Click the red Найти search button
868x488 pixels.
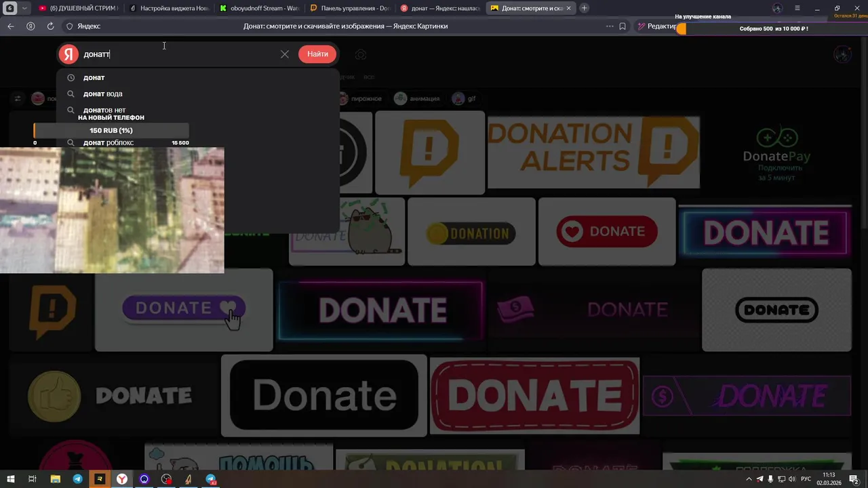317,54
